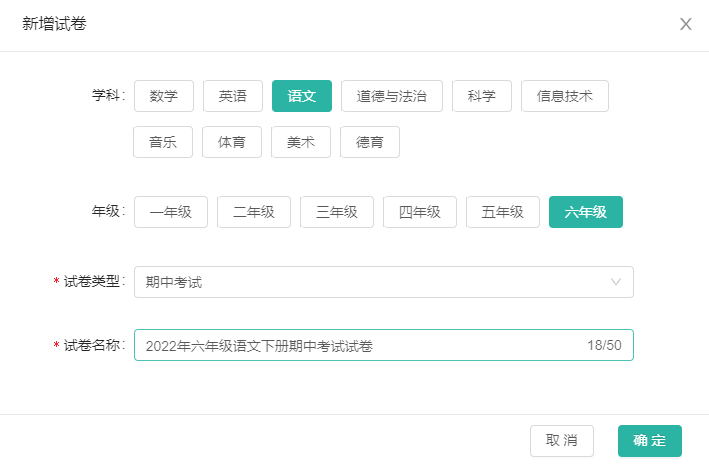
Task: Choose 信息技术 as the subject
Action: pyautogui.click(x=565, y=96)
